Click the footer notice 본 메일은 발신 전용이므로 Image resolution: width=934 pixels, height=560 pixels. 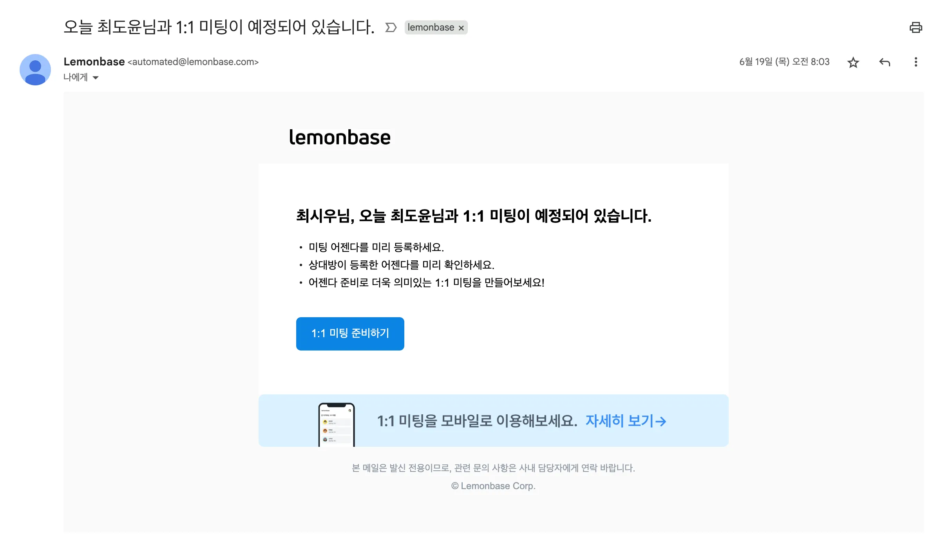(493, 468)
